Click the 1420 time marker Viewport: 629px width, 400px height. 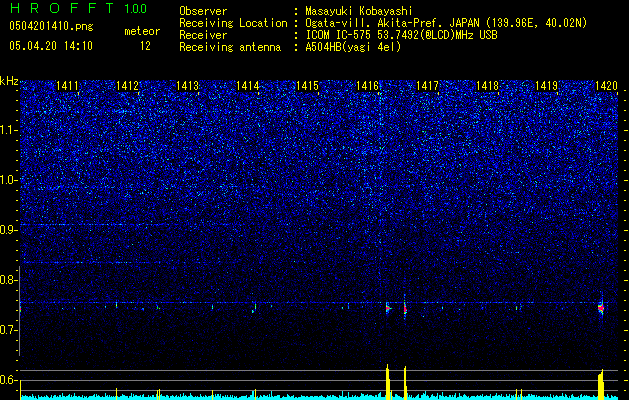coord(606,86)
